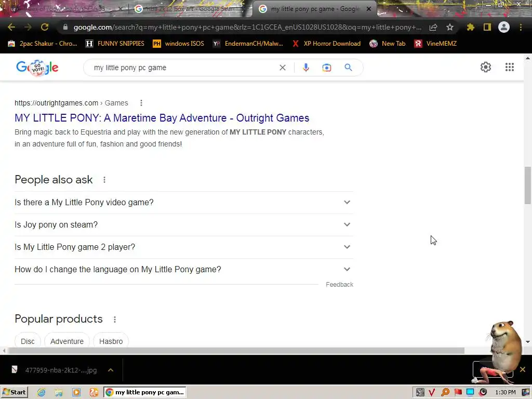
Task: Go back to the previous page
Action: pos(11,27)
